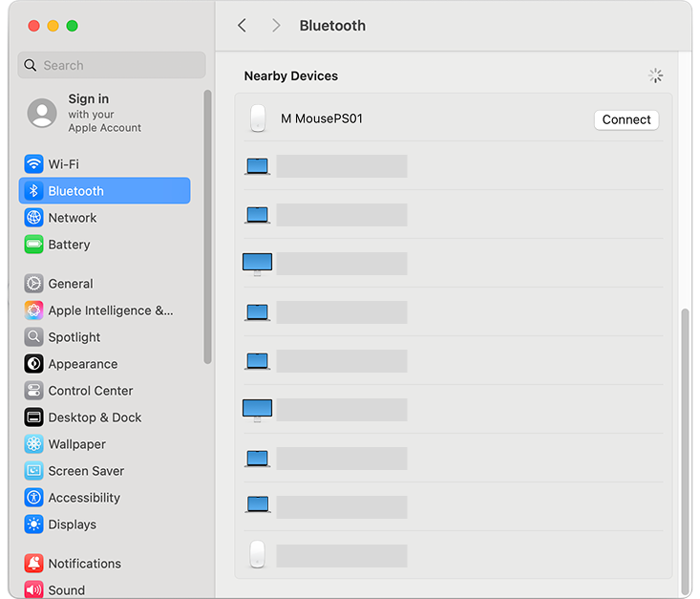The height and width of the screenshot is (599, 700).
Task: Select the Wallpaper flower icon
Action: click(34, 444)
